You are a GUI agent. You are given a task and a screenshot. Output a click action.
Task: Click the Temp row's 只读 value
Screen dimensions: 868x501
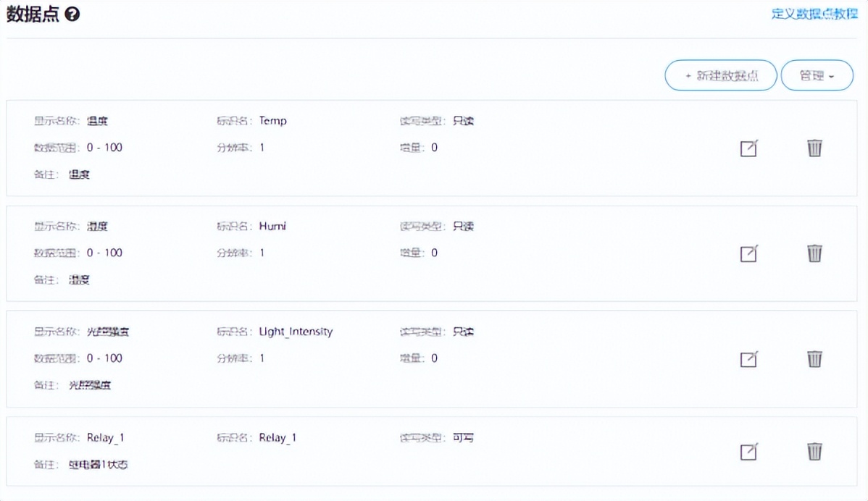point(463,121)
